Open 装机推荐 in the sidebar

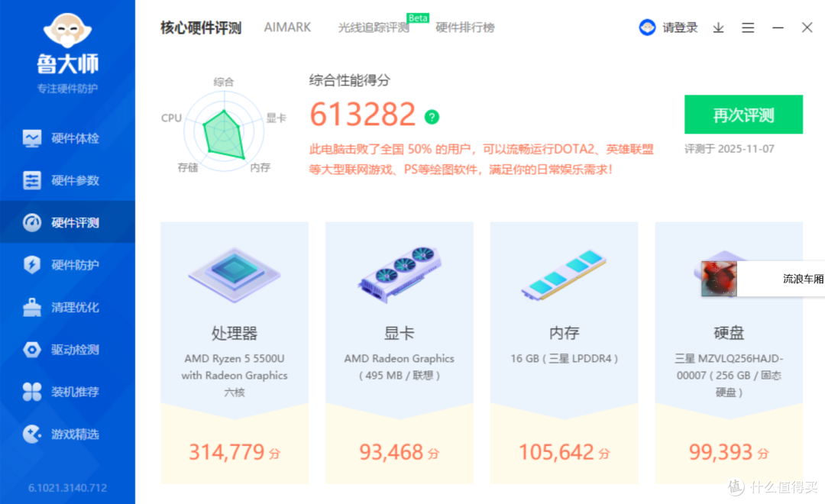click(x=67, y=392)
